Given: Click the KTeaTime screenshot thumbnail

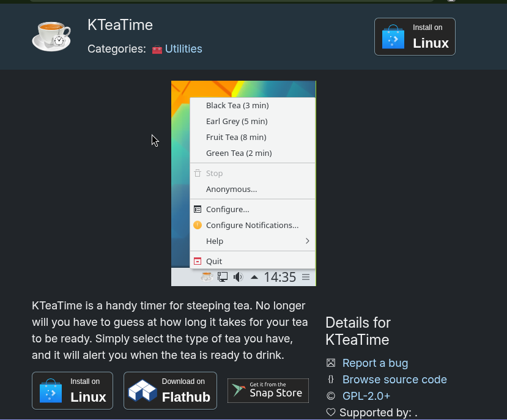Looking at the screenshot, I should pos(243,183).
